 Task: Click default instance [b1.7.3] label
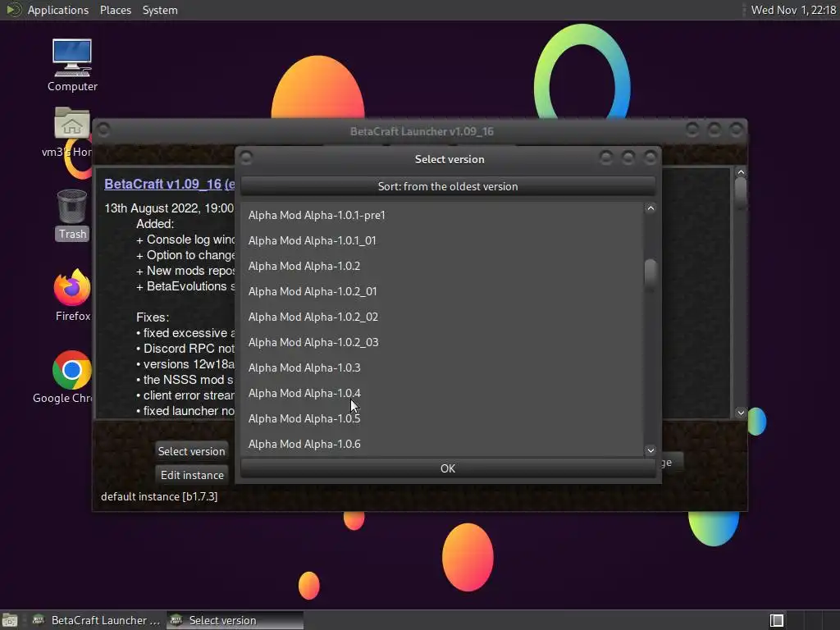point(159,496)
